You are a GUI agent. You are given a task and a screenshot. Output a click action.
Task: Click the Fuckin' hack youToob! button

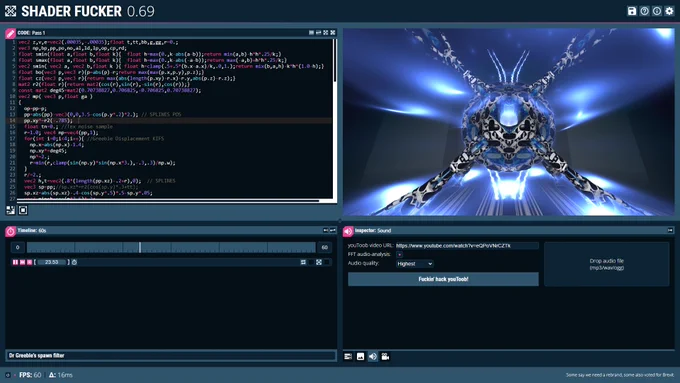click(x=443, y=279)
